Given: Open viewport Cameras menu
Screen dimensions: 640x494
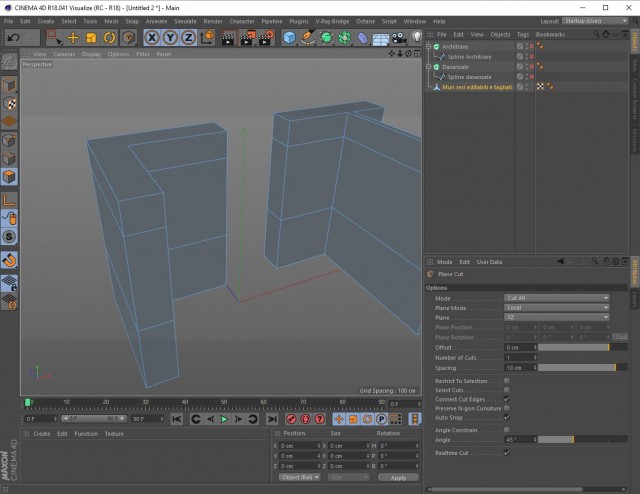Looking at the screenshot, I should [x=64, y=54].
